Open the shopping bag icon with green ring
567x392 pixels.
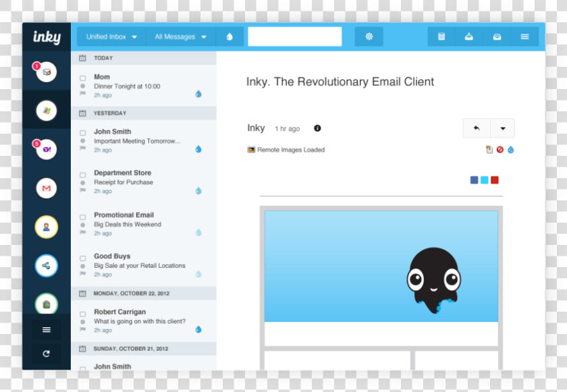pos(47,304)
